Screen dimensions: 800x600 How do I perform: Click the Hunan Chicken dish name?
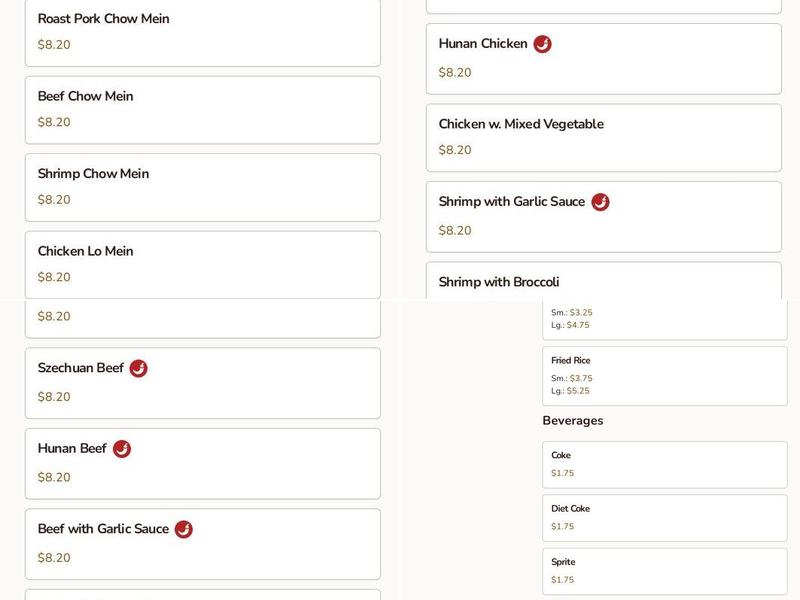(x=483, y=44)
